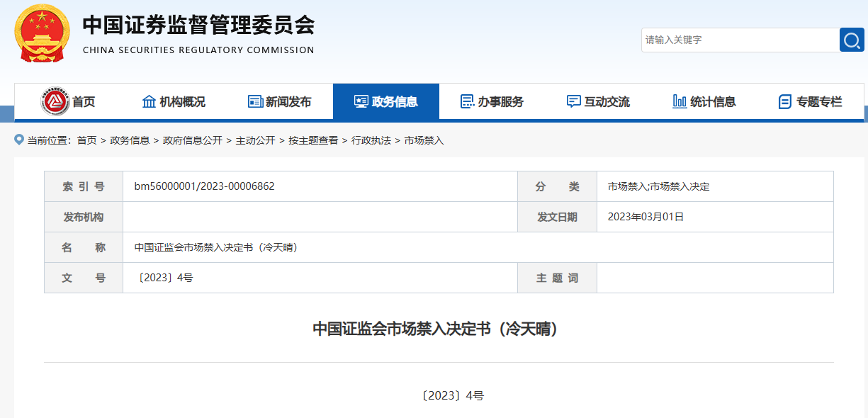
Task: Open 政府信息公开 breadcrumb link
Action: [192, 141]
